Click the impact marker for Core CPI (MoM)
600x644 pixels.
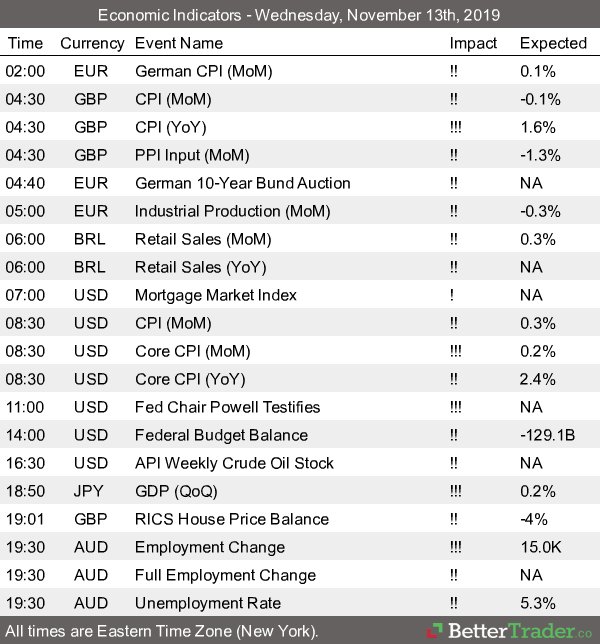[455, 351]
